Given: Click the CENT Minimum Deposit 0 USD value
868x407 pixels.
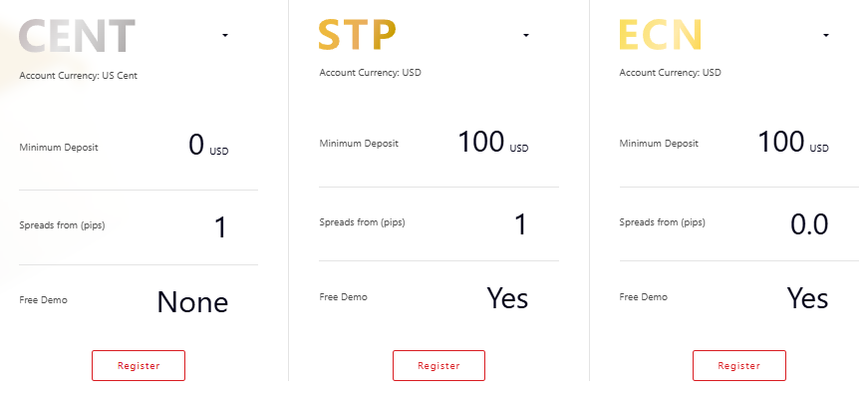Looking at the screenshot, I should pyautogui.click(x=208, y=146).
